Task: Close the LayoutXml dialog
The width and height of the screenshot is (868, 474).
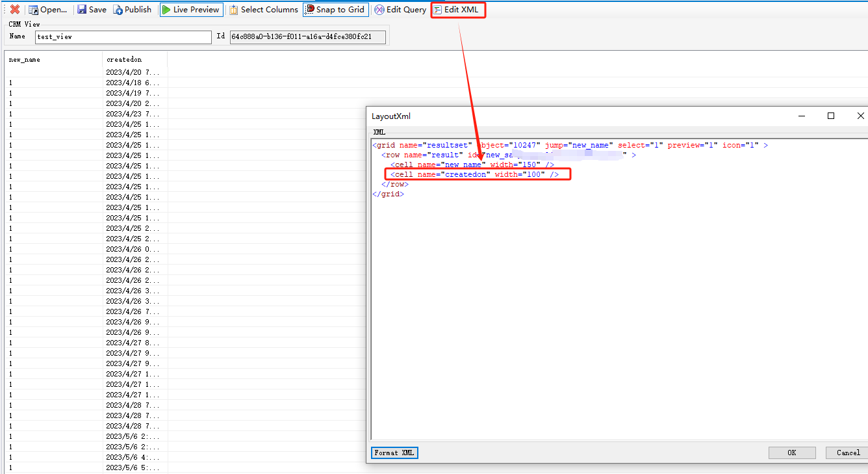Action: click(860, 116)
